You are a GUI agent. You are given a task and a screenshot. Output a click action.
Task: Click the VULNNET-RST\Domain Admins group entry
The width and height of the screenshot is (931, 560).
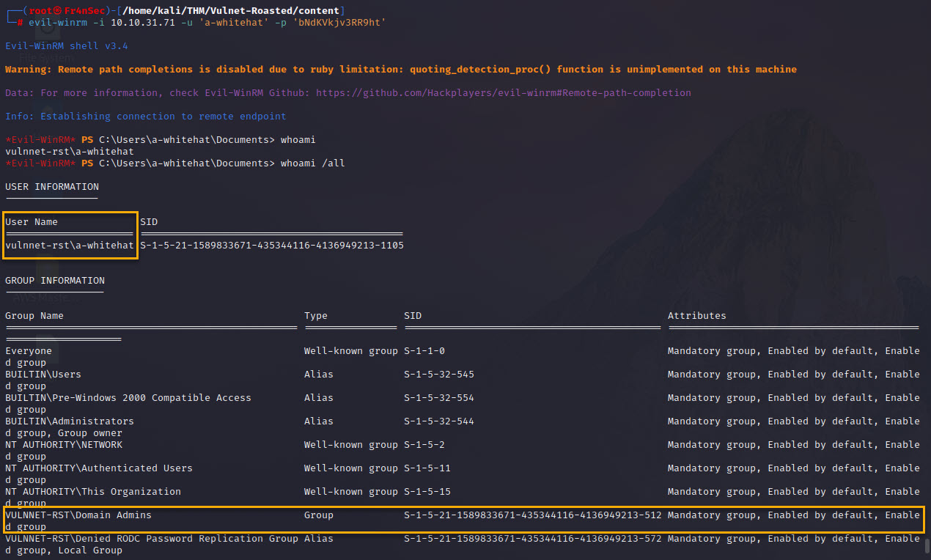click(x=78, y=515)
